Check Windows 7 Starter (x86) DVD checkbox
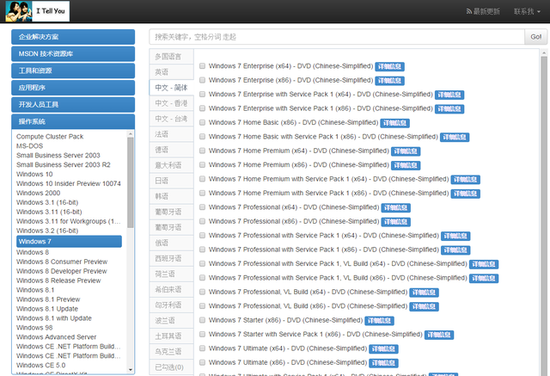 (x=202, y=320)
